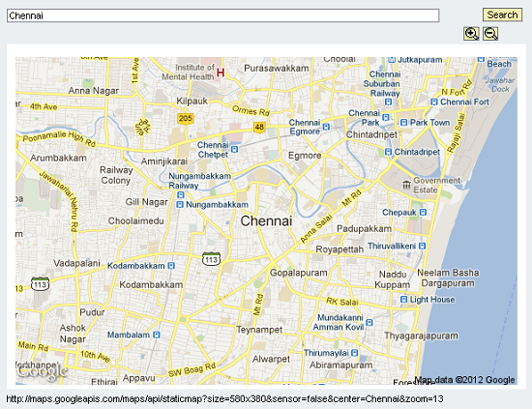Click the Chennai Fort station icon
The width and height of the screenshot is (532, 409).
pyautogui.click(x=434, y=102)
